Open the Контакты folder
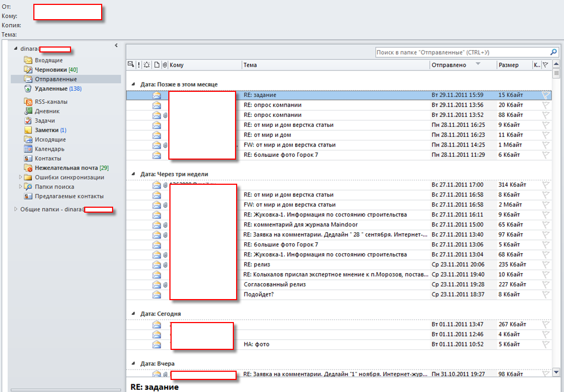 [48, 159]
